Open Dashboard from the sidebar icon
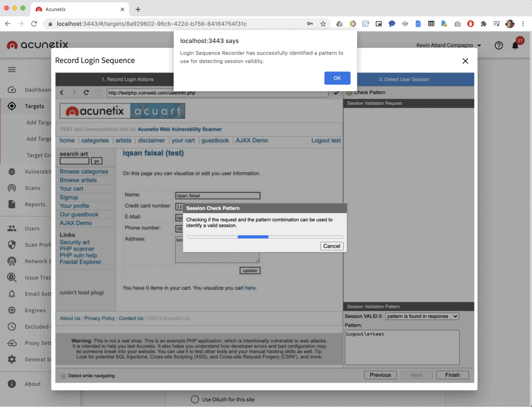This screenshot has width=532, height=407. [12, 90]
